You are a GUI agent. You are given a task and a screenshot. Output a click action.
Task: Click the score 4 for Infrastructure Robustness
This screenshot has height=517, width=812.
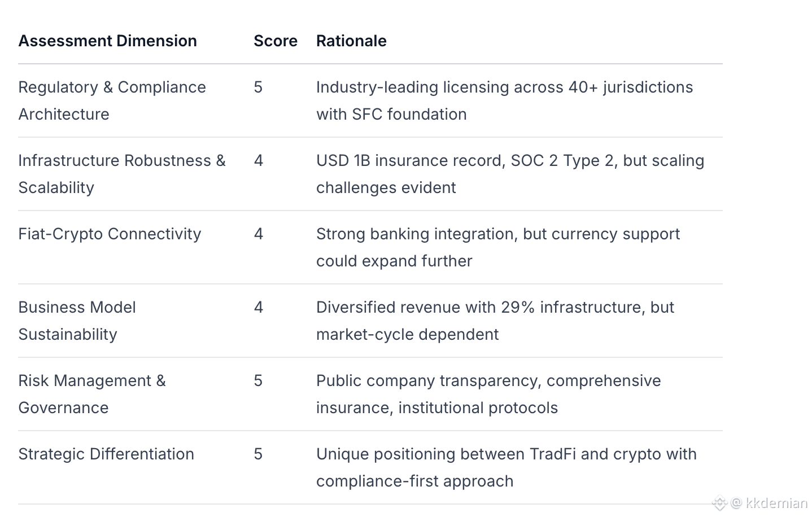click(x=258, y=161)
